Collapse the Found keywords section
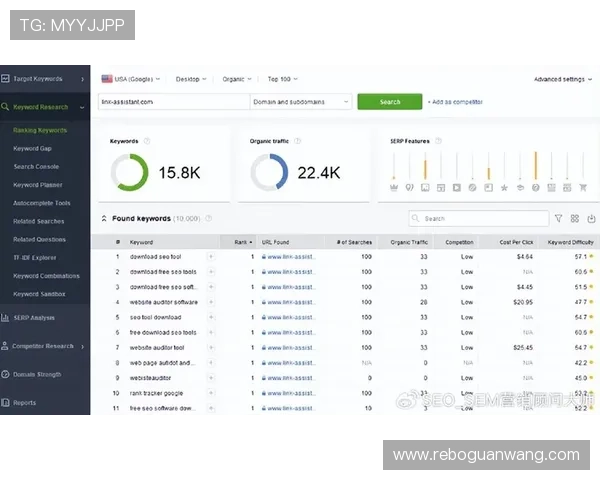 [104, 218]
